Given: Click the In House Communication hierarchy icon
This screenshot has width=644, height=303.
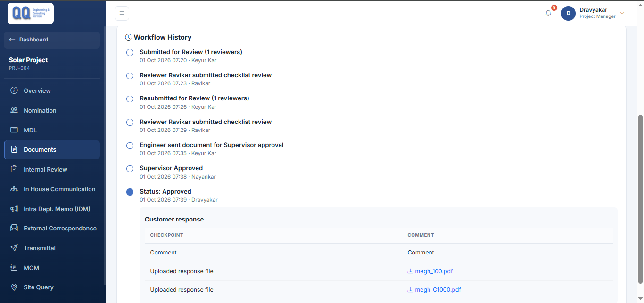Looking at the screenshot, I should (14, 189).
